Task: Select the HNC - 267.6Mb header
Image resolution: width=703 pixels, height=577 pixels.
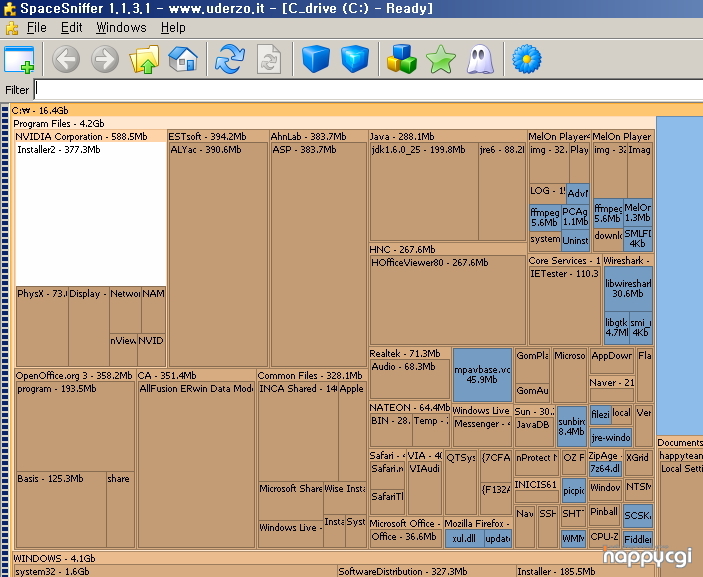Action: 447,249
